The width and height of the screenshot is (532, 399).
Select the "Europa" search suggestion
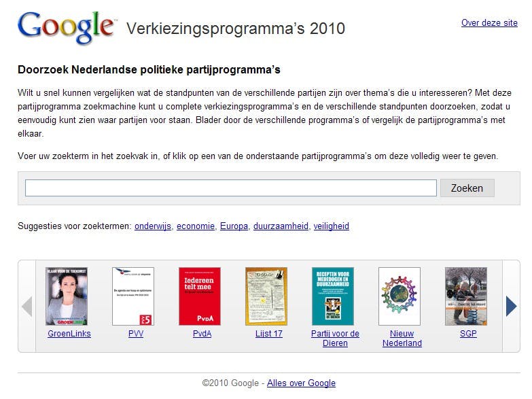point(234,226)
